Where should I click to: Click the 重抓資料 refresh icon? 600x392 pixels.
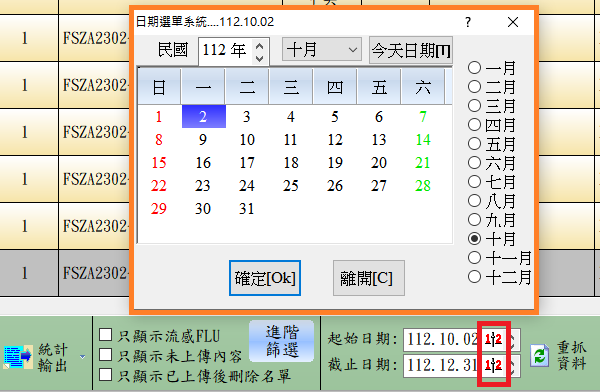click(540, 355)
